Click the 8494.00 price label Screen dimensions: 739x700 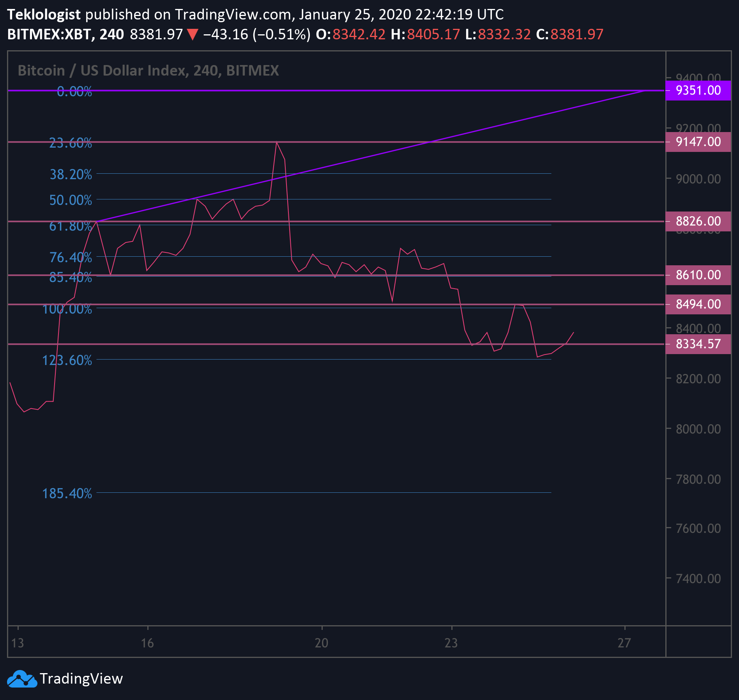(x=698, y=304)
